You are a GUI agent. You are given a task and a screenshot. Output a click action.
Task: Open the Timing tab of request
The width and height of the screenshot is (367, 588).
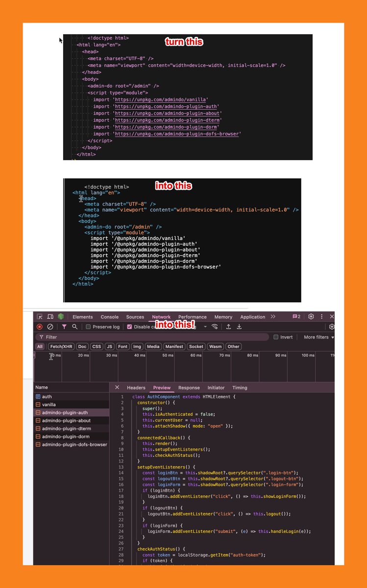[x=240, y=388]
